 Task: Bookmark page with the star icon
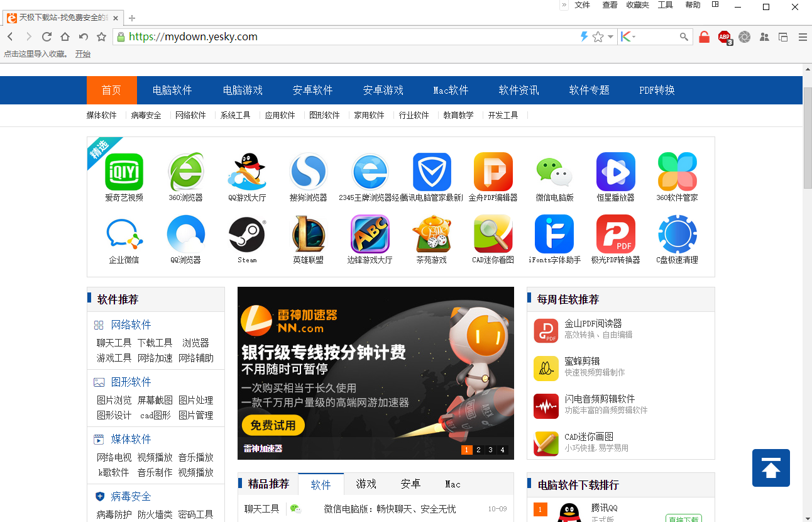(598, 37)
